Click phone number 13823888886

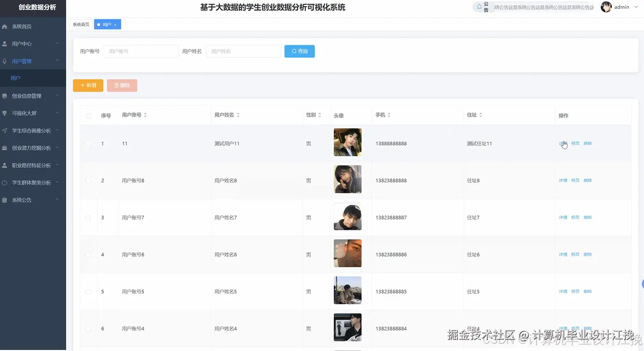click(x=391, y=255)
